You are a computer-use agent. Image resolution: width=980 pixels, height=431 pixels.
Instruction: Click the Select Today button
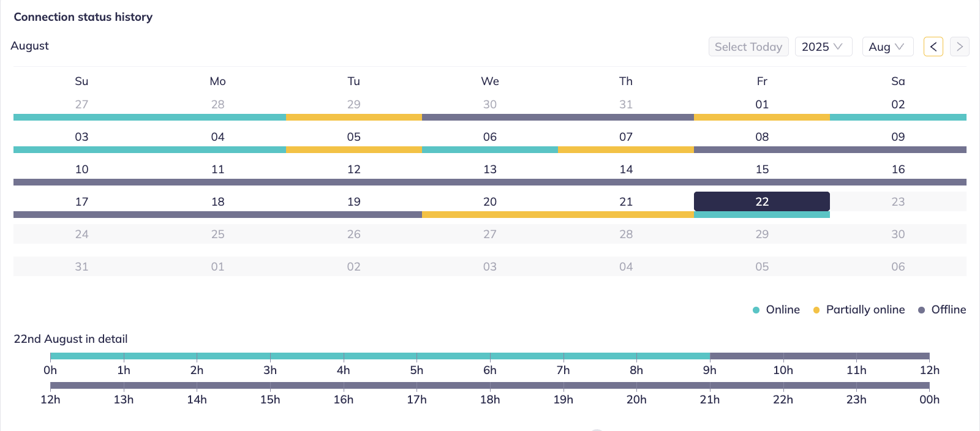(748, 47)
